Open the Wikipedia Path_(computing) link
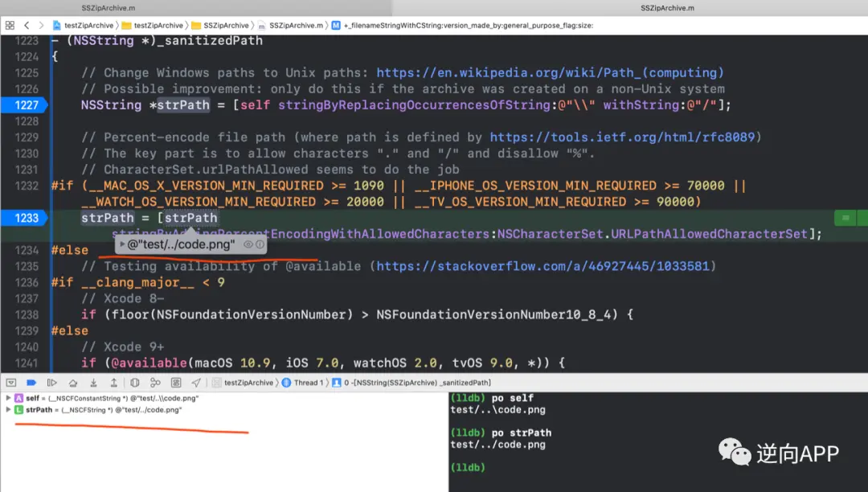 [550, 72]
